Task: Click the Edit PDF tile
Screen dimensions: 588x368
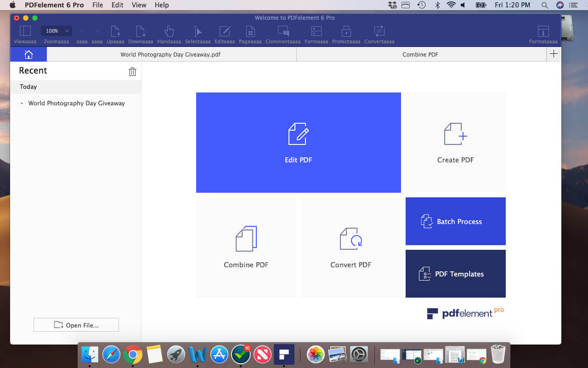Action: click(x=299, y=143)
